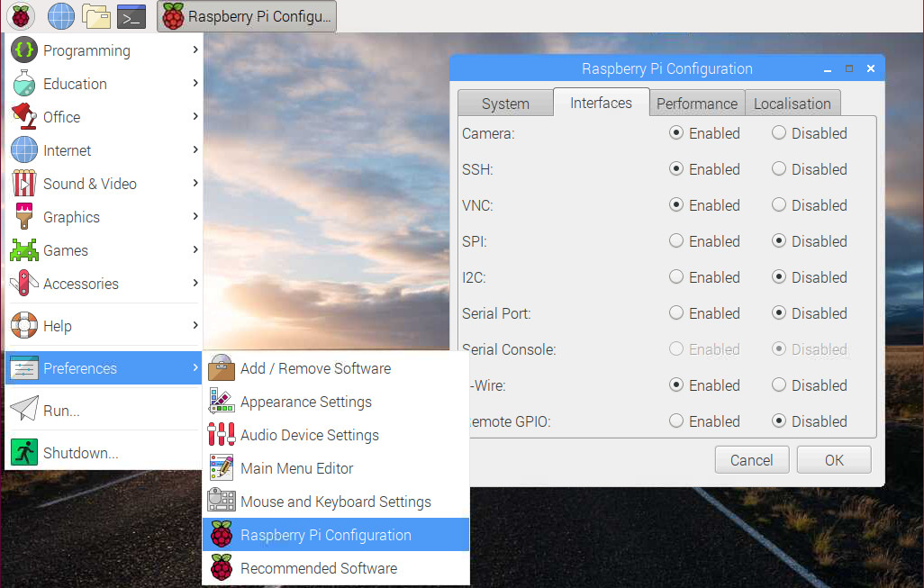Launch the web browser globe icon in taskbar
This screenshot has width=924, height=588.
[60, 16]
